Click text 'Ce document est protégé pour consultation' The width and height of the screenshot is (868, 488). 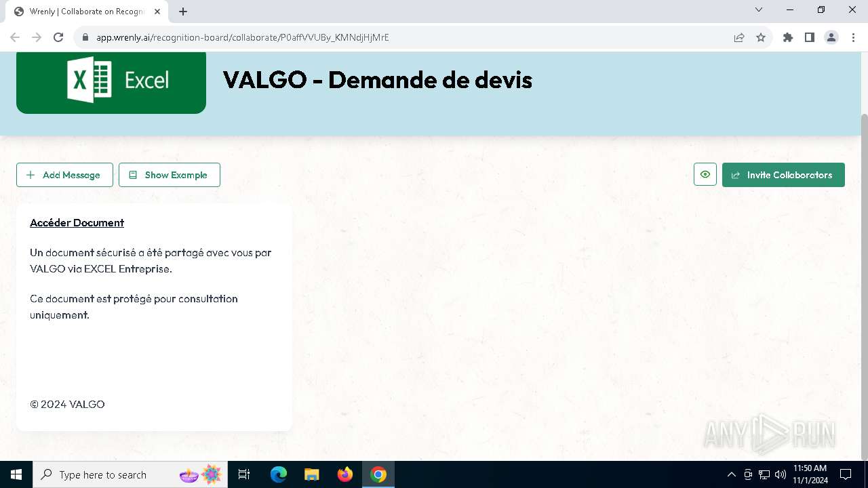click(134, 298)
